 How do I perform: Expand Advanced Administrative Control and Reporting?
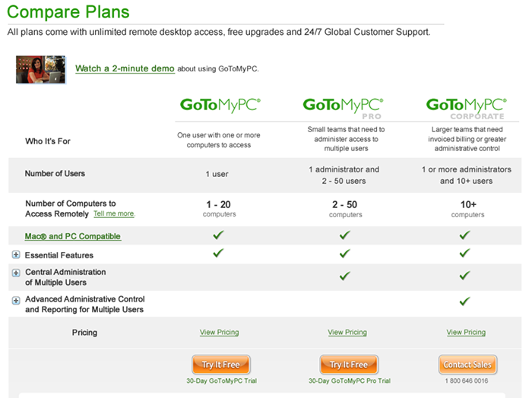tap(16, 300)
